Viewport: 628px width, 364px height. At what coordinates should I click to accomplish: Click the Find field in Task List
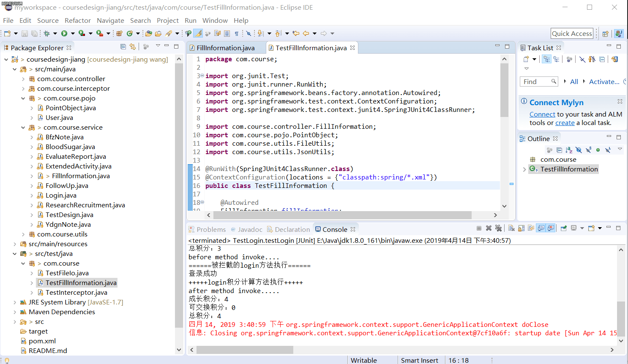click(x=539, y=81)
